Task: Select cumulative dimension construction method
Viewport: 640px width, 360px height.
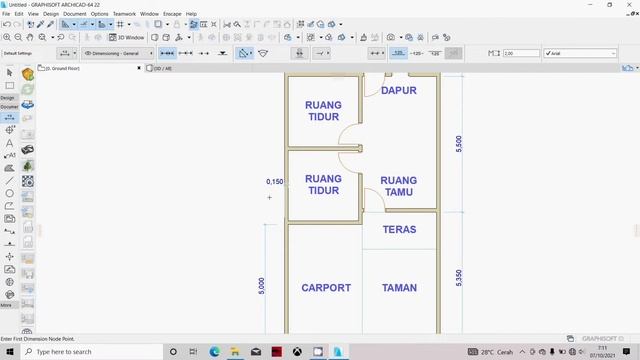Action: pos(186,53)
